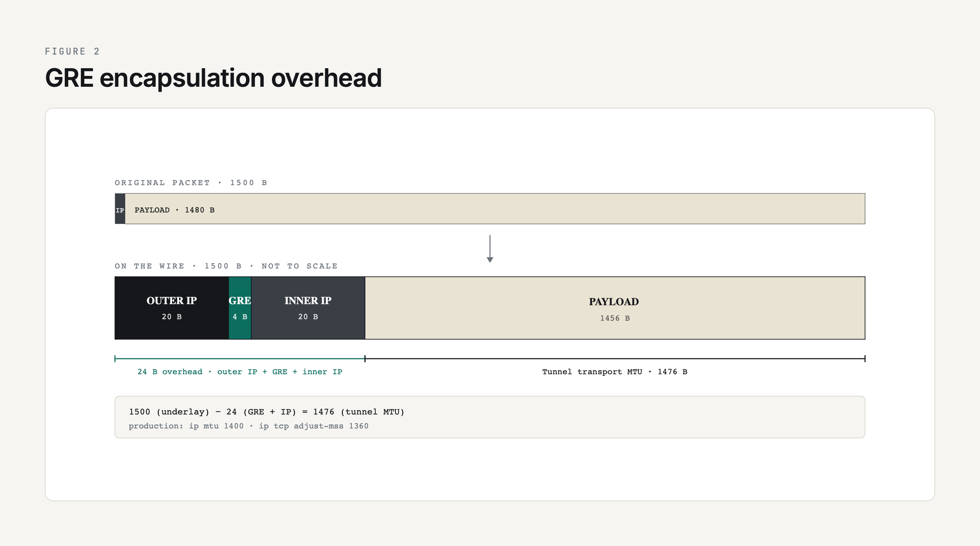Click the '24 B overhead' green annotation
The width and height of the screenshot is (980, 546).
point(240,372)
